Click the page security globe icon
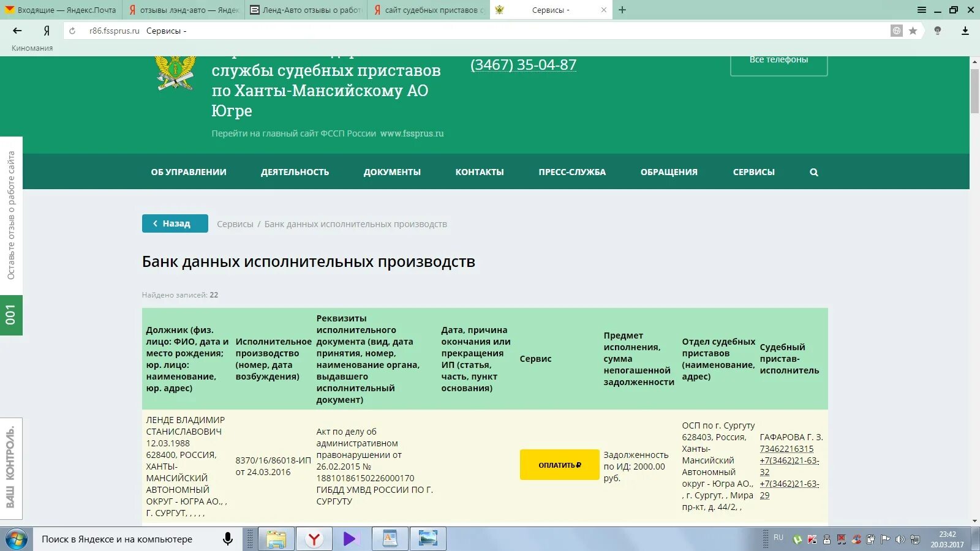Viewport: 980px width, 551px height. (896, 31)
